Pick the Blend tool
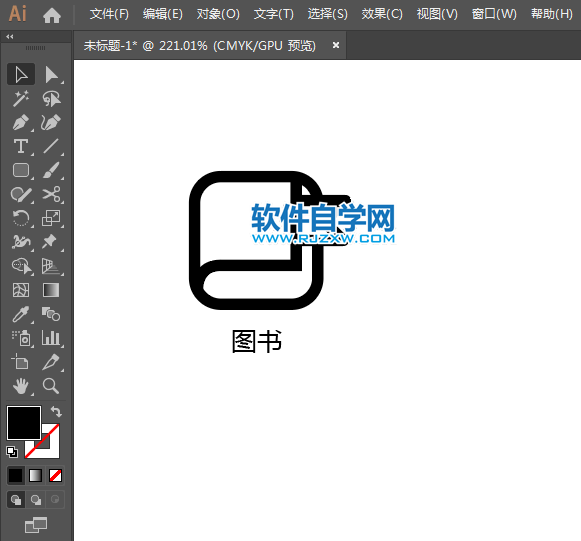Viewport: 581px width, 541px height. click(51, 314)
